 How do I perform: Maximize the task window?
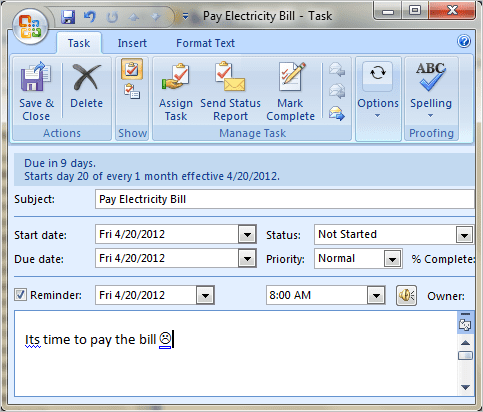click(415, 11)
